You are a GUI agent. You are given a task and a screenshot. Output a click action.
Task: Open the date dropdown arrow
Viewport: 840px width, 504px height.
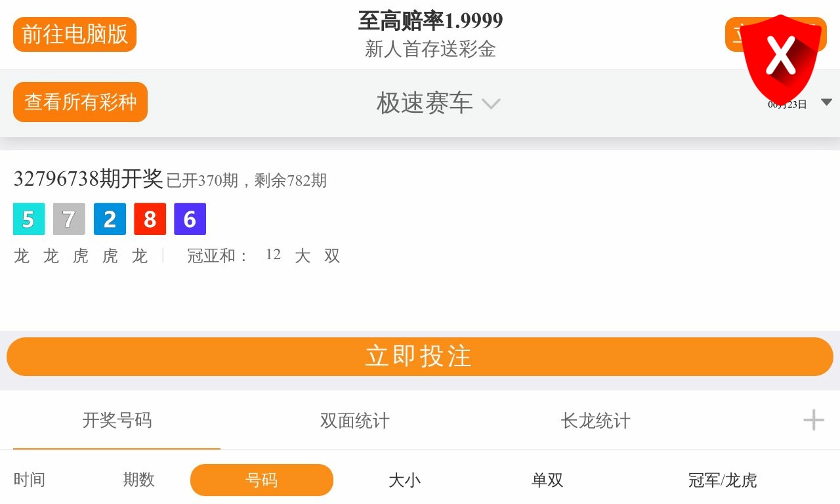click(x=827, y=102)
